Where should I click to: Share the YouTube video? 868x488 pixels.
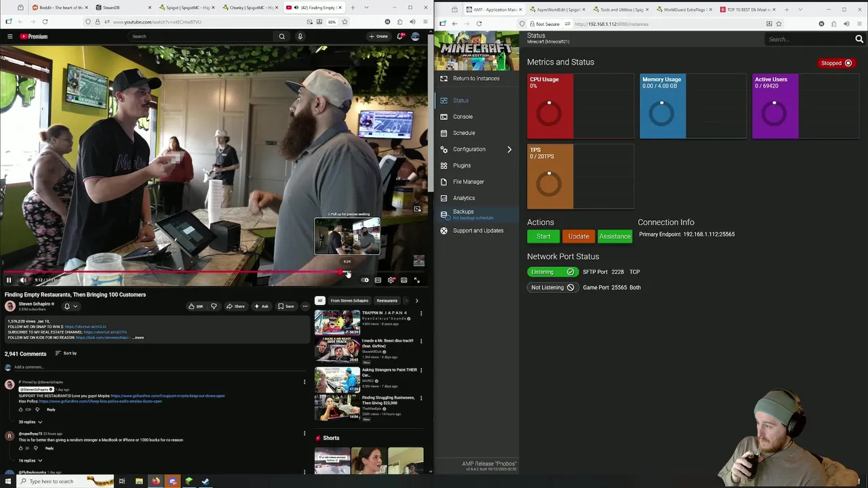coord(235,306)
